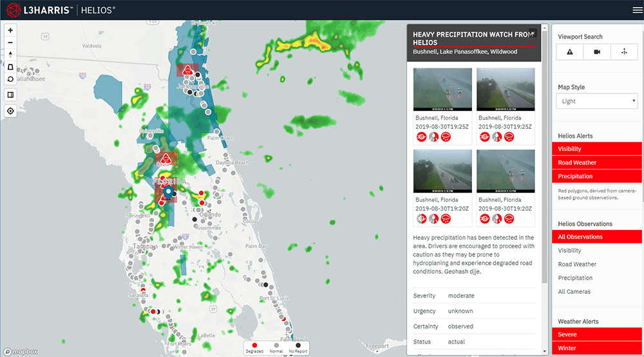Toggle the Helios Visibility alerts layer
The height and width of the screenshot is (357, 644).
pos(597,149)
